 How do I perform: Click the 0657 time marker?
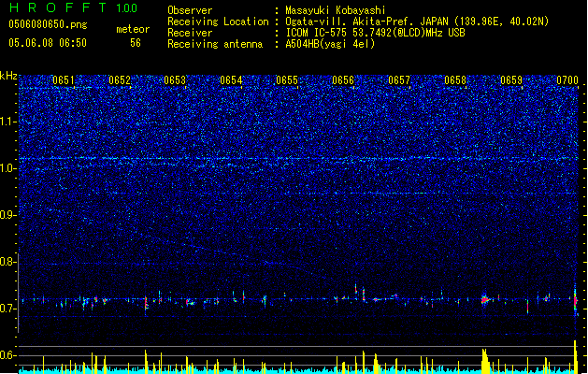coord(399,80)
